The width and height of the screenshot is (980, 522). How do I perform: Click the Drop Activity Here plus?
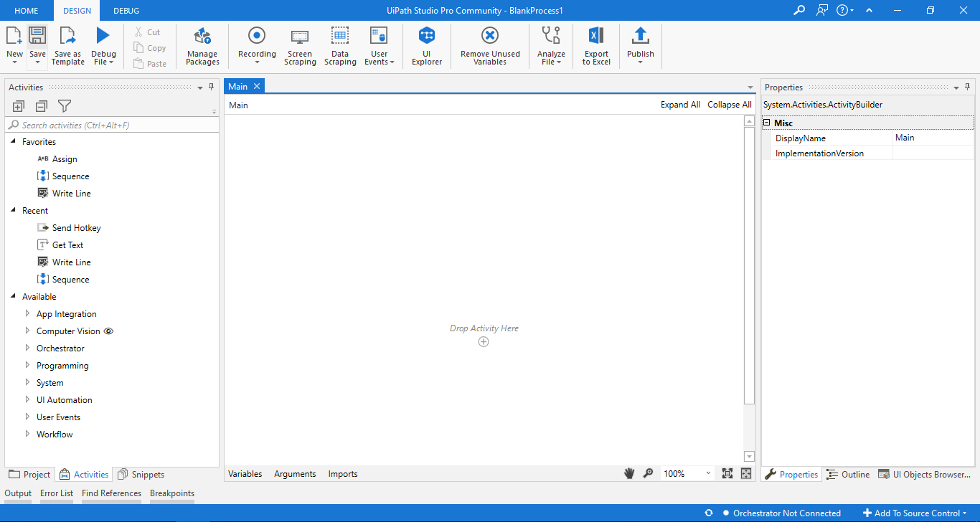click(x=484, y=342)
